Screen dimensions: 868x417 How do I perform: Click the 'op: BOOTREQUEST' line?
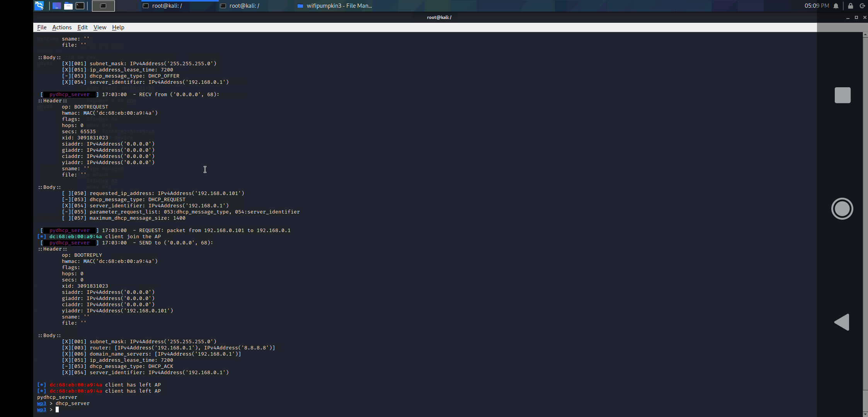pyautogui.click(x=85, y=107)
